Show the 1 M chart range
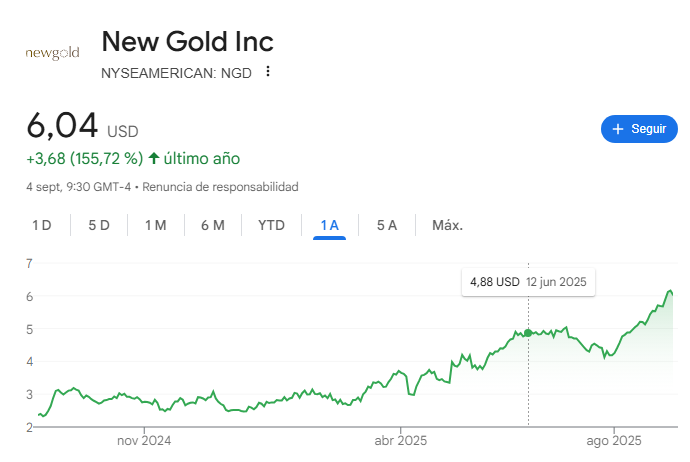The width and height of the screenshot is (690, 462). point(155,225)
